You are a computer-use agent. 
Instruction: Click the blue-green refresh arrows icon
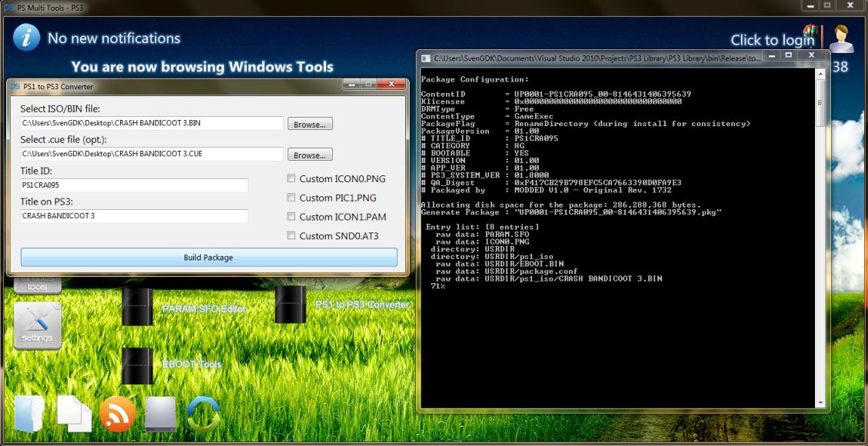click(203, 414)
